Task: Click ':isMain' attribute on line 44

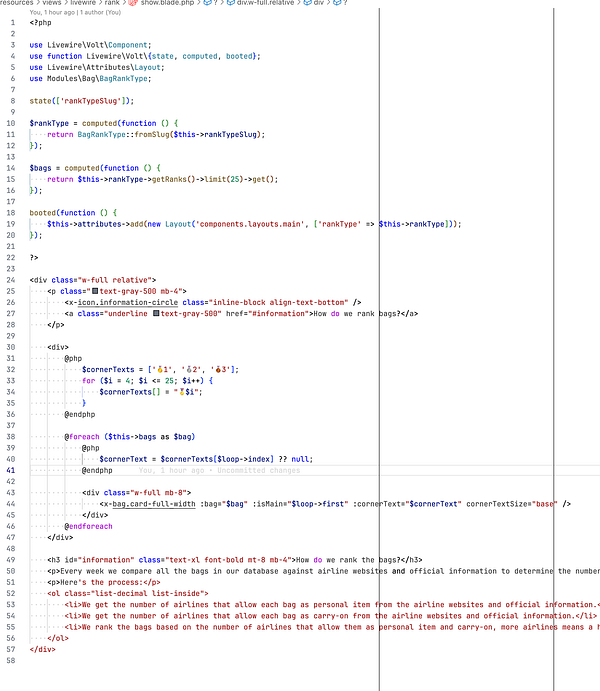Action: pos(267,504)
